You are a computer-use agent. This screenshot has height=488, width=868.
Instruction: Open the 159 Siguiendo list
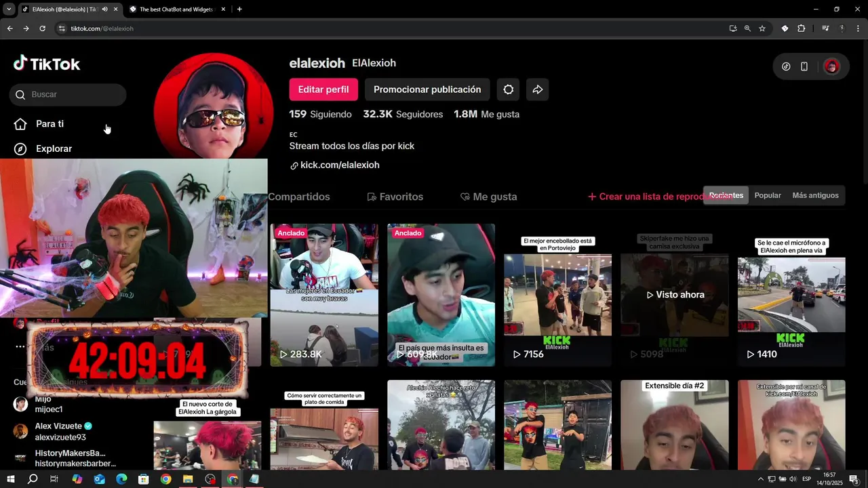click(321, 115)
